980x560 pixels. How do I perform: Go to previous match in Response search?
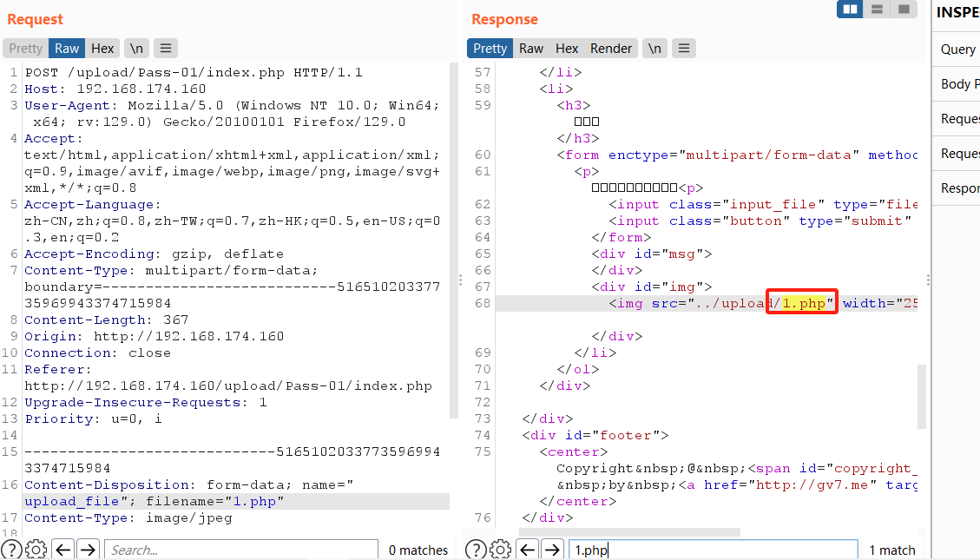point(528,550)
